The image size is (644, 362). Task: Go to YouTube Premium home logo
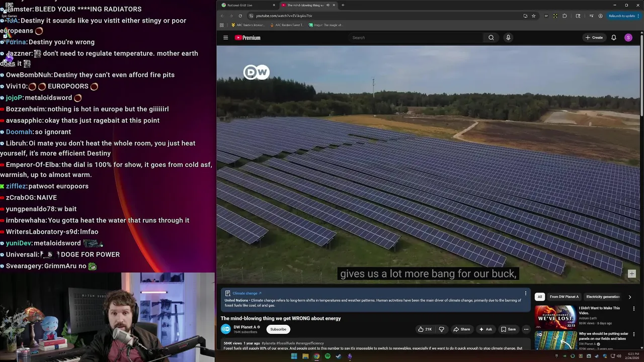pyautogui.click(x=248, y=38)
